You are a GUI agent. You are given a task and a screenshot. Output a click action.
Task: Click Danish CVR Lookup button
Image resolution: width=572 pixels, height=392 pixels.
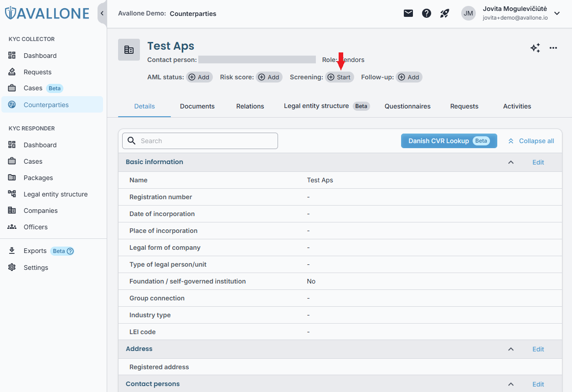pyautogui.click(x=449, y=141)
